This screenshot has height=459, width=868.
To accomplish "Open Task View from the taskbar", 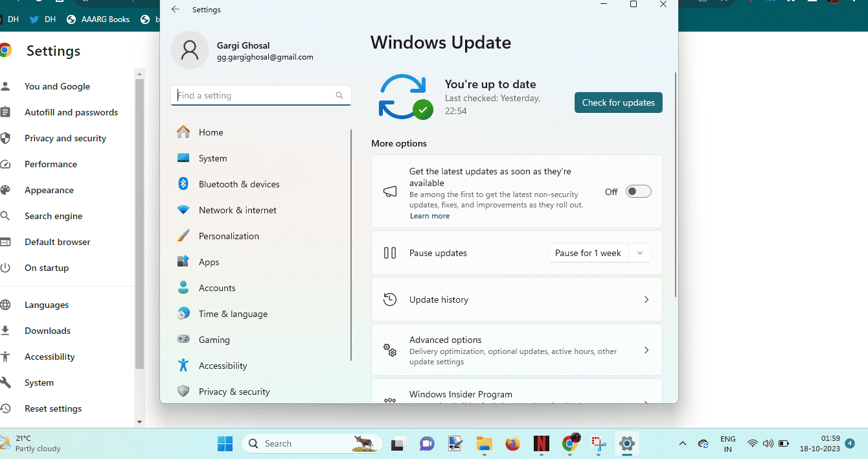I will click(397, 443).
